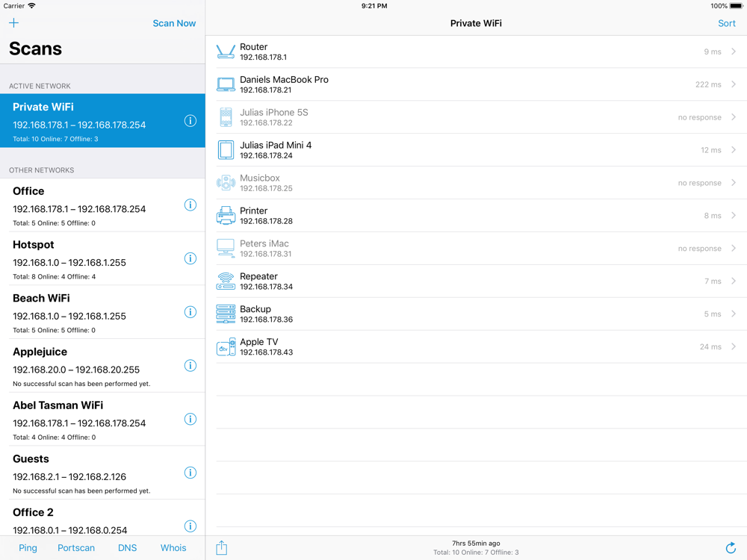Open info for Guests network
Image resolution: width=747 pixels, height=560 pixels.
click(x=190, y=473)
